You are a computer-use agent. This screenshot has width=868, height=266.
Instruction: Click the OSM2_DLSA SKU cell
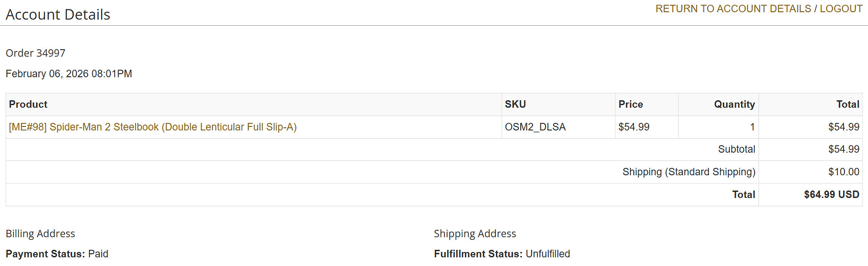click(535, 127)
